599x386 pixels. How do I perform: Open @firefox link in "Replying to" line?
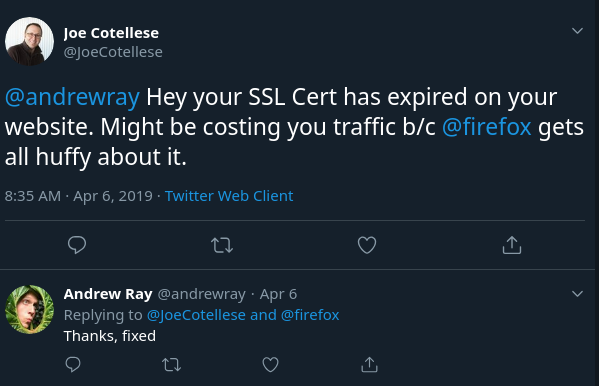point(310,315)
